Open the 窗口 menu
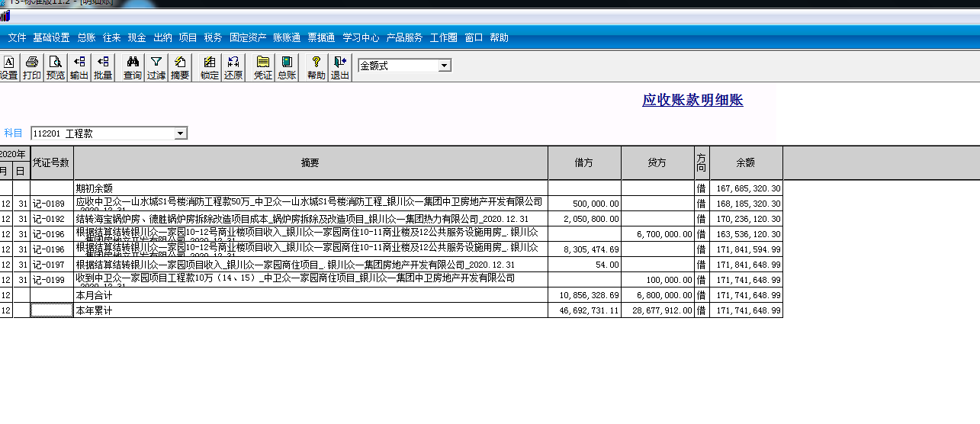Viewport: 980px width, 424px height. [474, 37]
